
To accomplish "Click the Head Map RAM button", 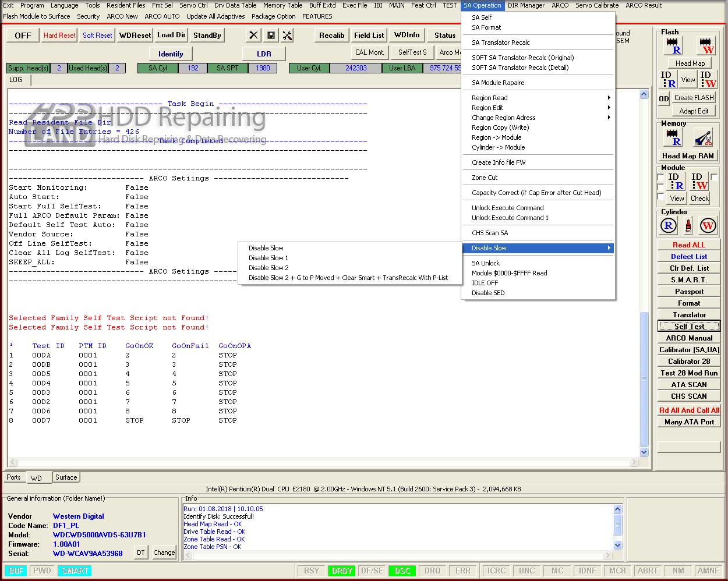I will (x=688, y=156).
